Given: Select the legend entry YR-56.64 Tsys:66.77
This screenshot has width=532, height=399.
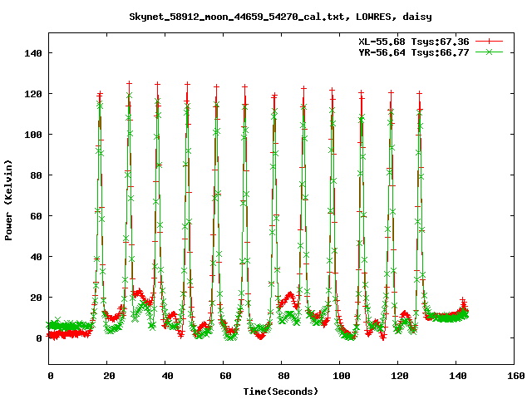Looking at the screenshot, I should (414, 52).
